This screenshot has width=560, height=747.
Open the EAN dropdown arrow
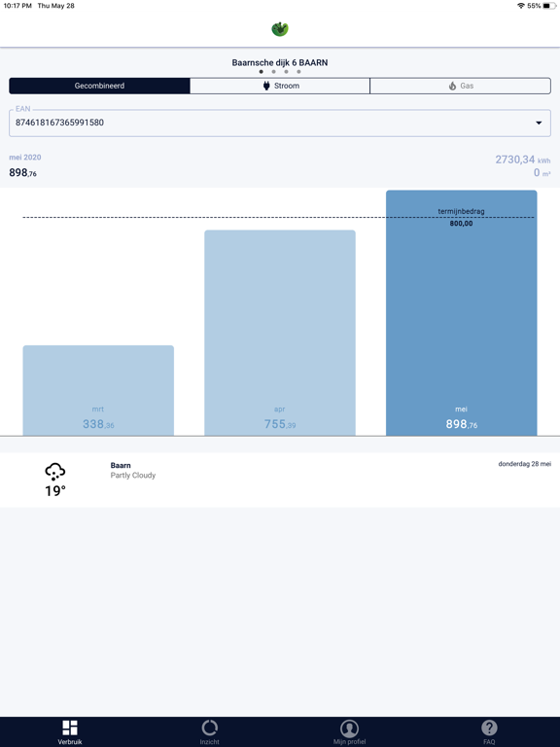pyautogui.click(x=539, y=123)
